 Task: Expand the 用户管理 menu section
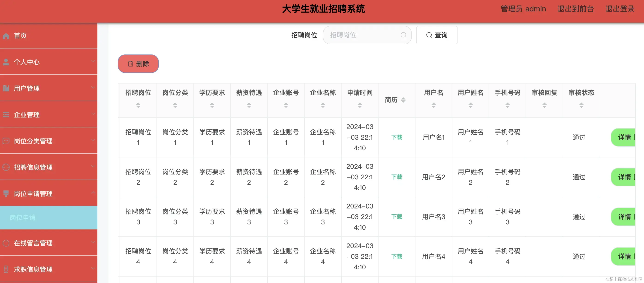pyautogui.click(x=93, y=87)
